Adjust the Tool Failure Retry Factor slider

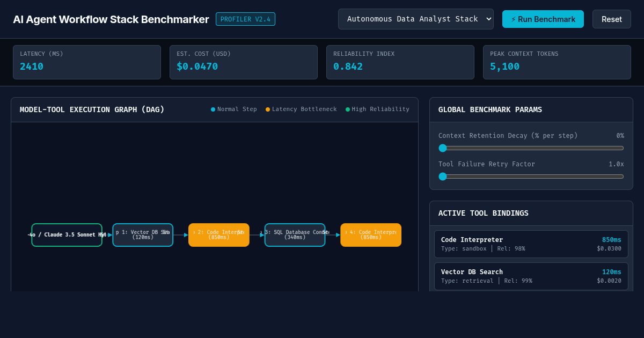point(531,177)
